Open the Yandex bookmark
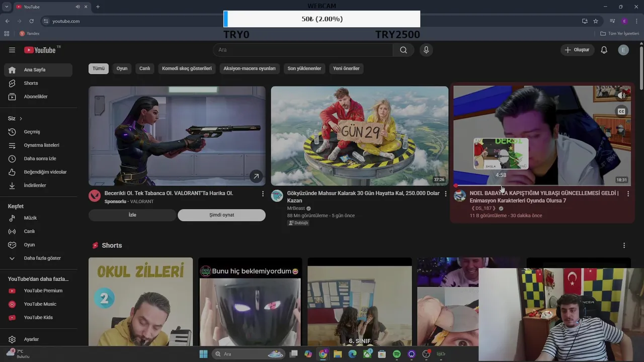The height and width of the screenshot is (362, 644). pyautogui.click(x=29, y=34)
